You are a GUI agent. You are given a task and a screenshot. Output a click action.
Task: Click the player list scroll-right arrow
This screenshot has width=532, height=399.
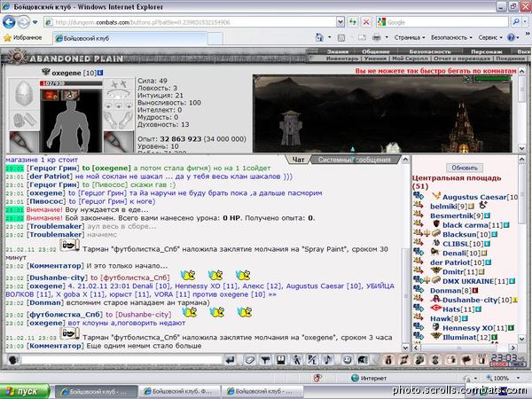513,348
